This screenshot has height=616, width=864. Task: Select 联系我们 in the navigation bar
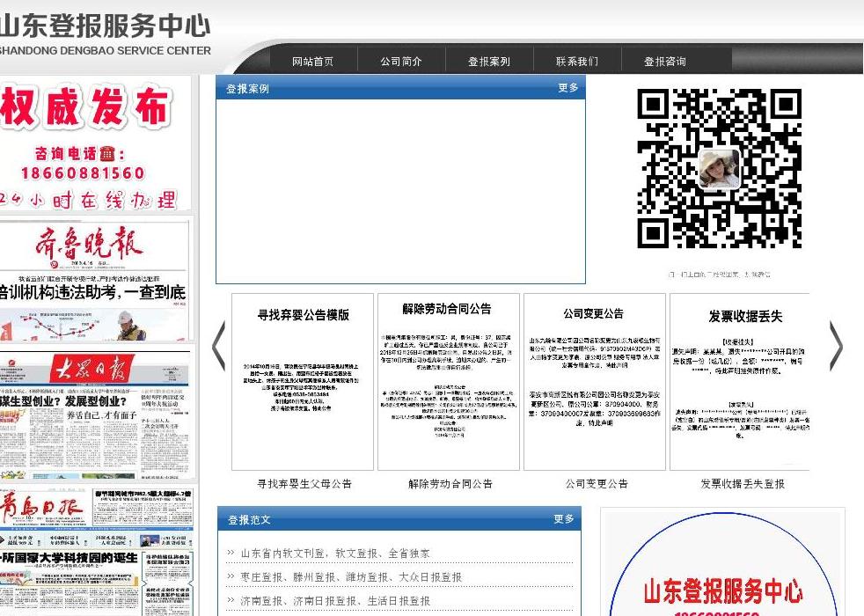577,61
